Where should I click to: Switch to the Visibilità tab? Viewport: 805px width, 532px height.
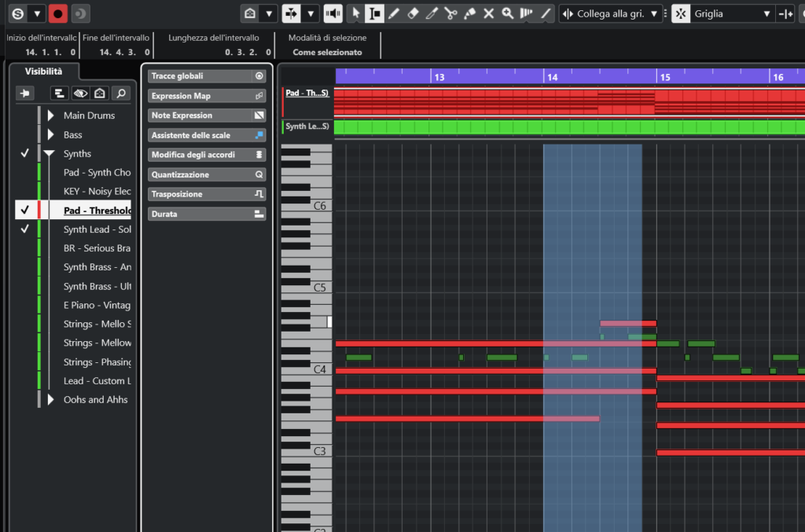(44, 72)
